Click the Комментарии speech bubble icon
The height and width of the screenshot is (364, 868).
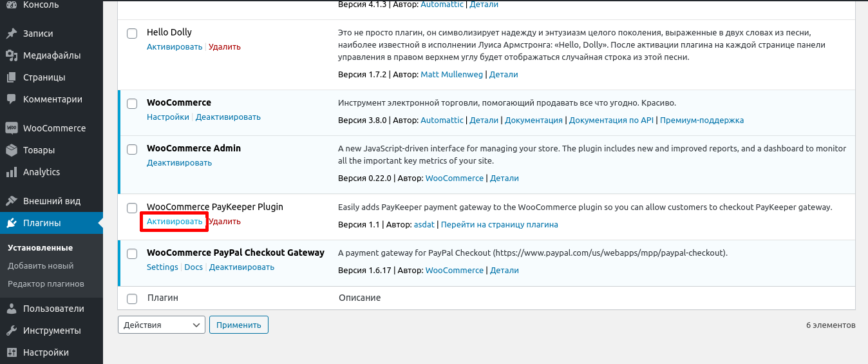point(12,99)
